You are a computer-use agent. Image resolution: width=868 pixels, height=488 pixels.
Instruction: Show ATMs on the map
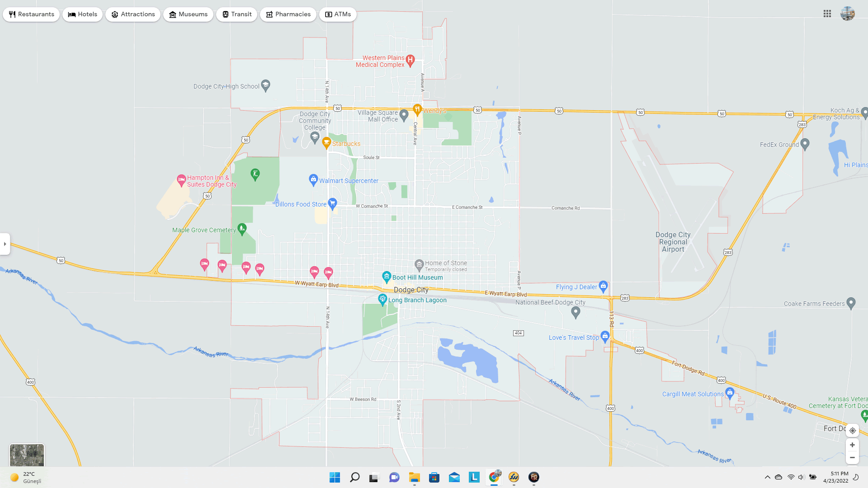tap(338, 14)
